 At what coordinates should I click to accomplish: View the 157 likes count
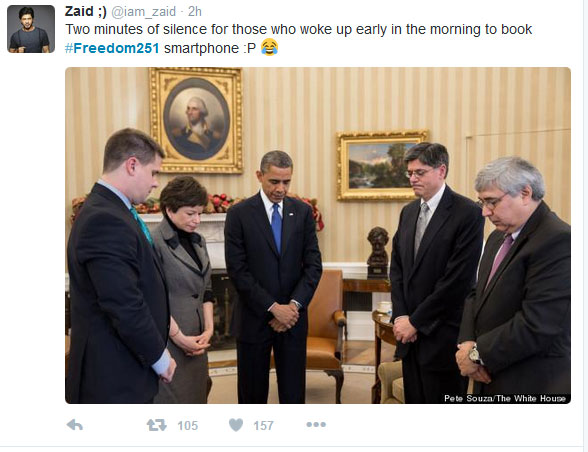(x=263, y=426)
